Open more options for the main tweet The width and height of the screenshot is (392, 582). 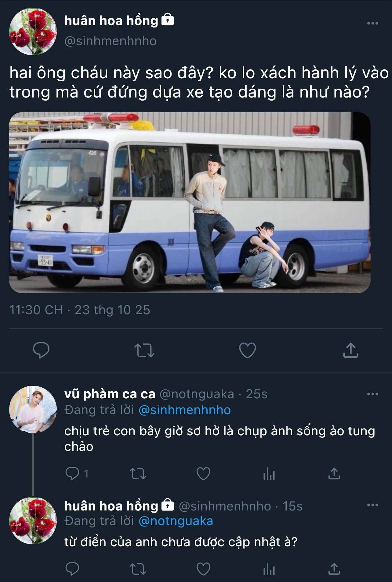pyautogui.click(x=372, y=23)
